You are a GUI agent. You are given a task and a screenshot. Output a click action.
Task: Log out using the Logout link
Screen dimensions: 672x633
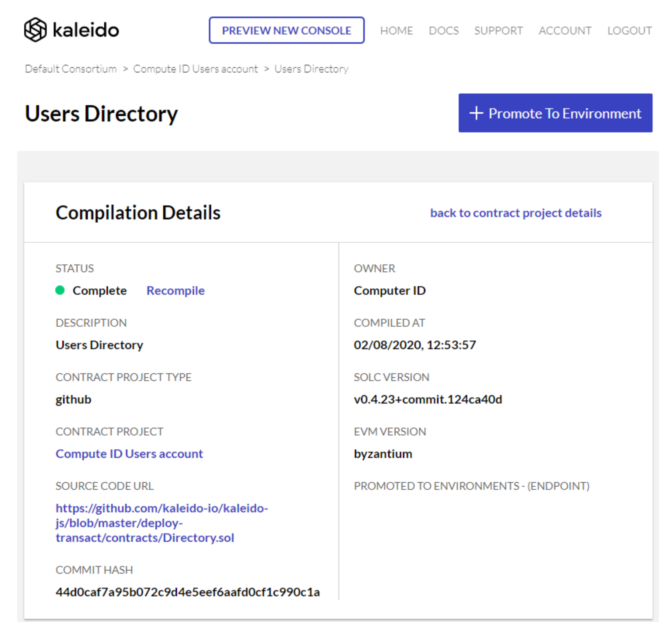tap(629, 31)
